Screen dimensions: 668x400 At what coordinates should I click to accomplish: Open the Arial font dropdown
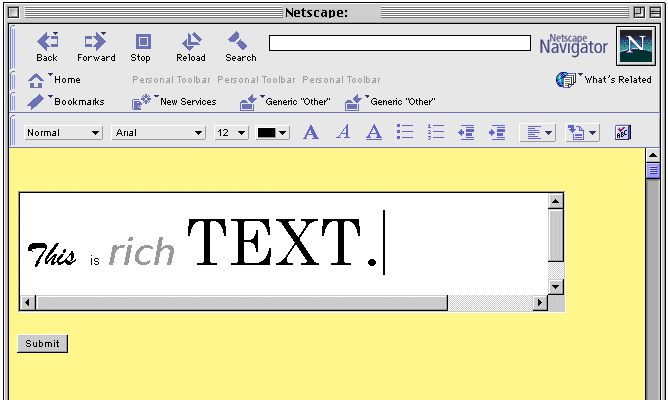click(x=158, y=132)
